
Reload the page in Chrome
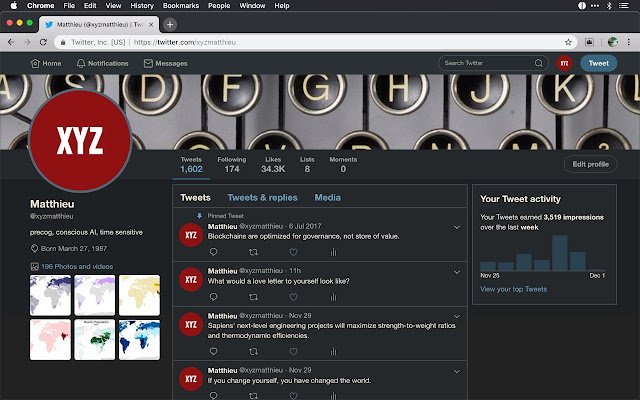[43, 42]
